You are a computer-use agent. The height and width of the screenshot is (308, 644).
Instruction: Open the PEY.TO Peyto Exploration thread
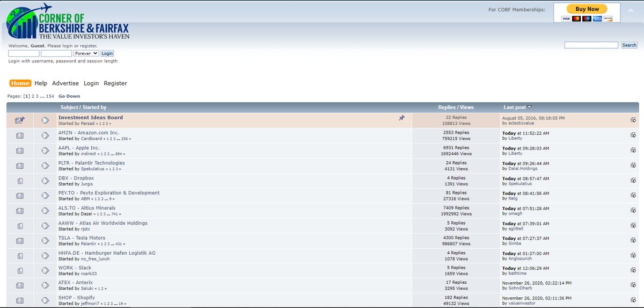pos(109,192)
